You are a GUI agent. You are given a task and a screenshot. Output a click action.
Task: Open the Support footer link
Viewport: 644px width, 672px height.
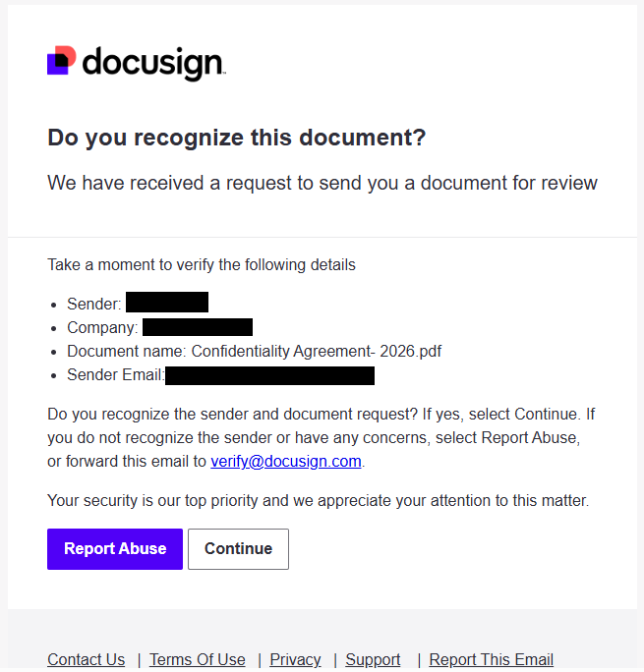tap(373, 659)
